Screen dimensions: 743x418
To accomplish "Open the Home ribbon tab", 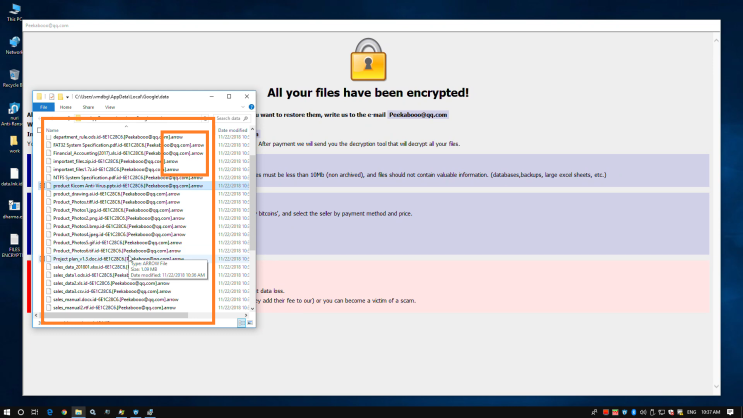I will coord(65,107).
